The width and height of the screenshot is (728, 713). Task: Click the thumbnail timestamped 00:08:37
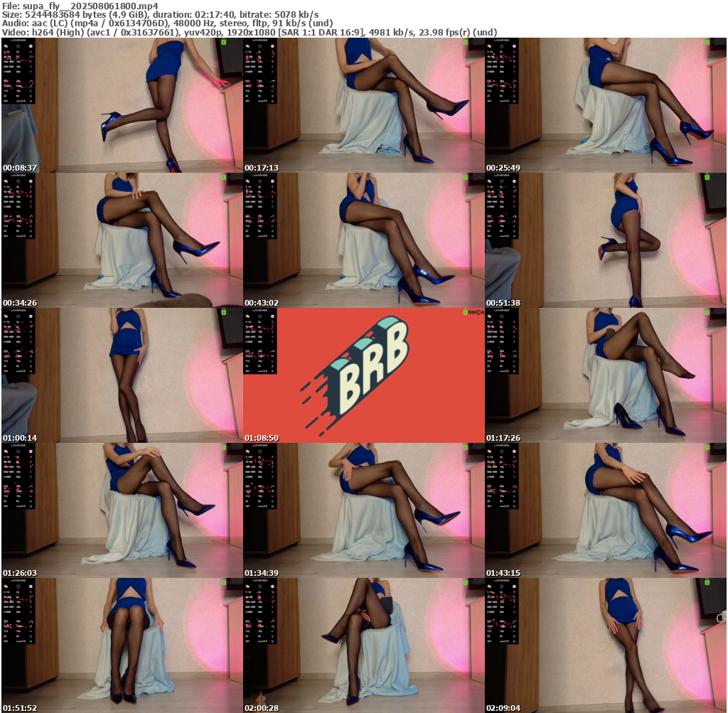click(122, 105)
